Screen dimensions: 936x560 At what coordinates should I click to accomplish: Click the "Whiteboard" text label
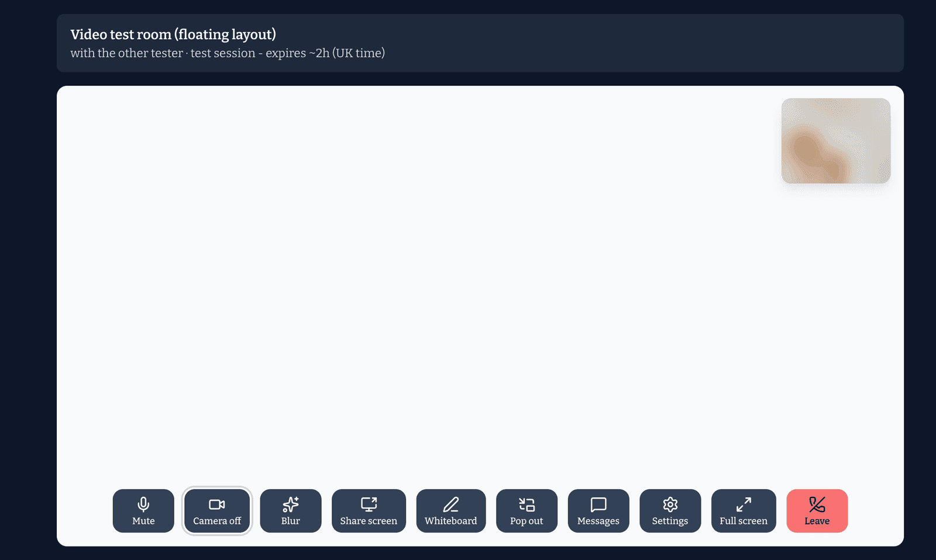coord(451,521)
